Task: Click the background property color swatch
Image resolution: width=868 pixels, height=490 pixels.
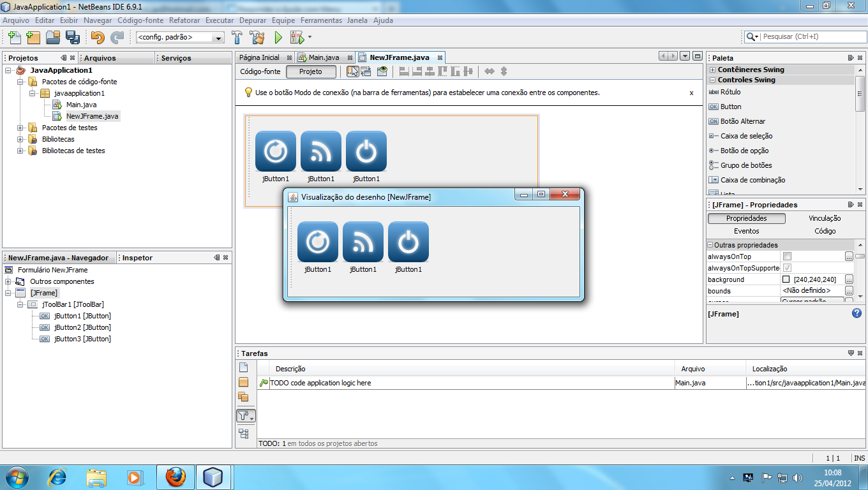Action: coord(786,279)
